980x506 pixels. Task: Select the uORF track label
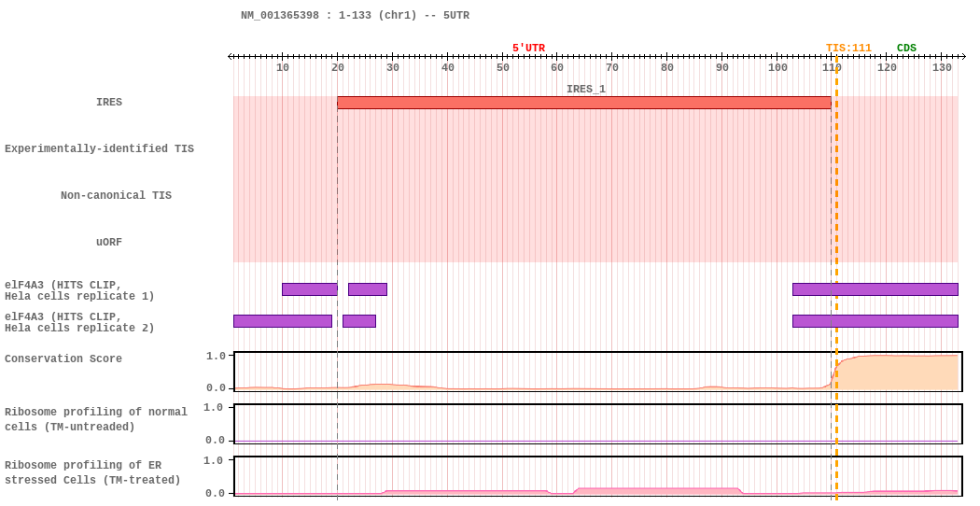tap(109, 242)
